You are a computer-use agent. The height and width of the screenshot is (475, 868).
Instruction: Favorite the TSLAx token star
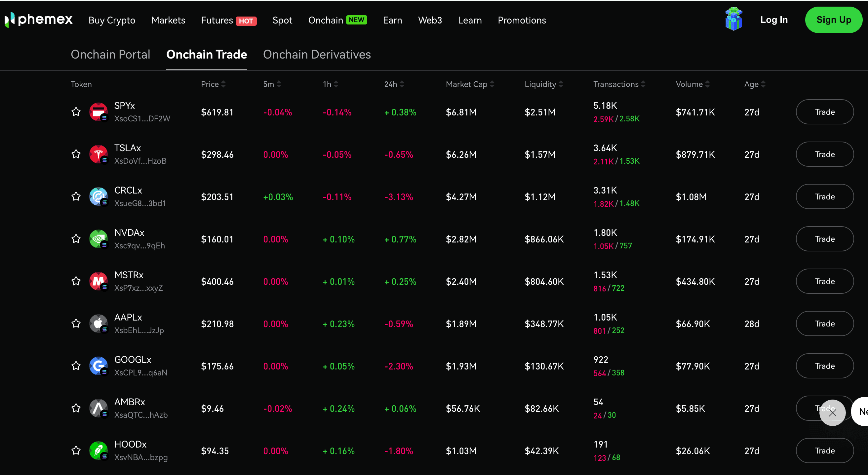(x=76, y=154)
